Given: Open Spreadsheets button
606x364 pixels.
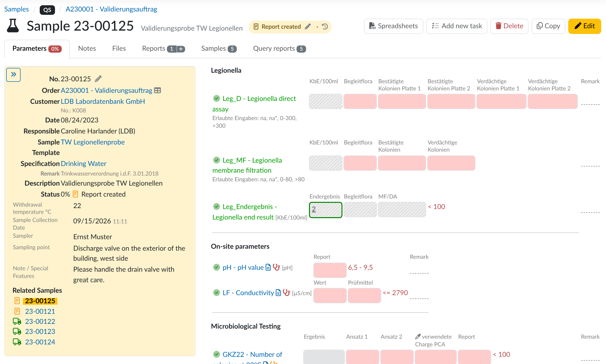Looking at the screenshot, I should 393,26.
